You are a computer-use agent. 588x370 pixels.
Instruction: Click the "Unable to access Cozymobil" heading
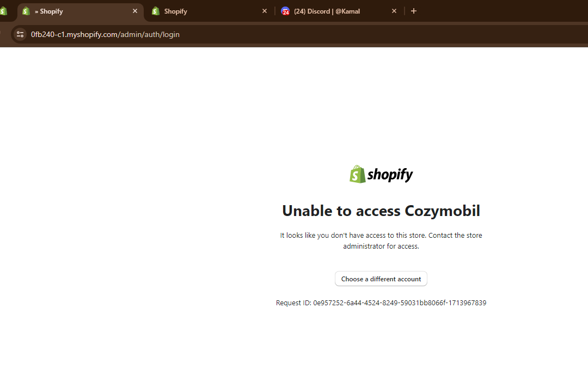coord(381,211)
